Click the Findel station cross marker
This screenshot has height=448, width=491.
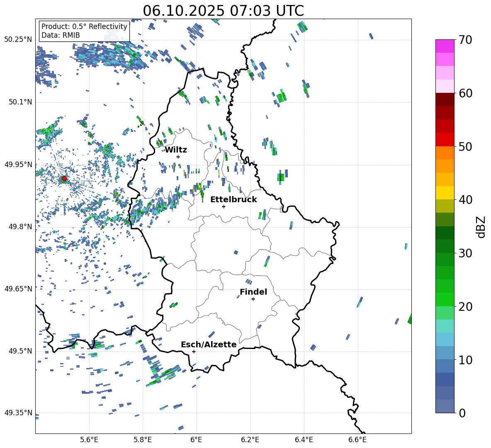(x=253, y=299)
